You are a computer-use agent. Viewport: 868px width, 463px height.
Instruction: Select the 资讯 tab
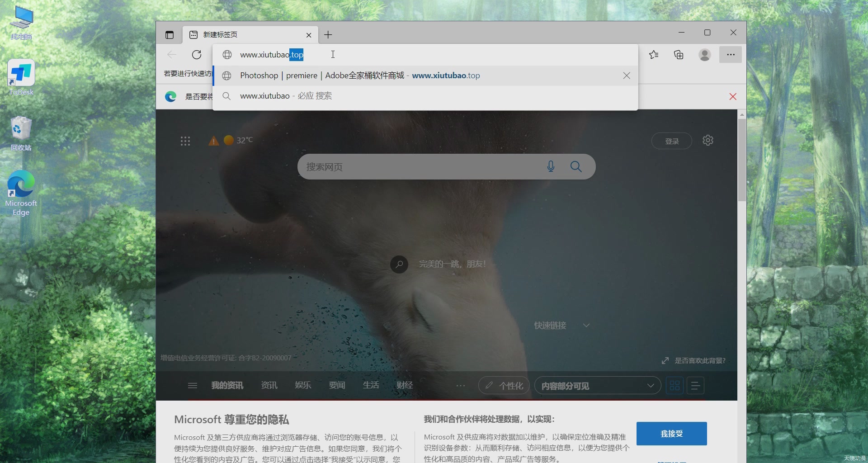(x=269, y=385)
